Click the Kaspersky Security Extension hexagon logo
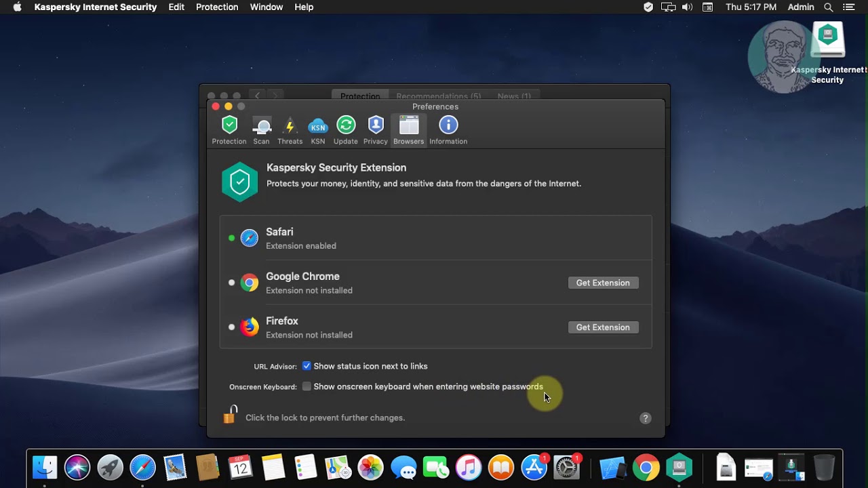This screenshot has height=488, width=868. (239, 182)
